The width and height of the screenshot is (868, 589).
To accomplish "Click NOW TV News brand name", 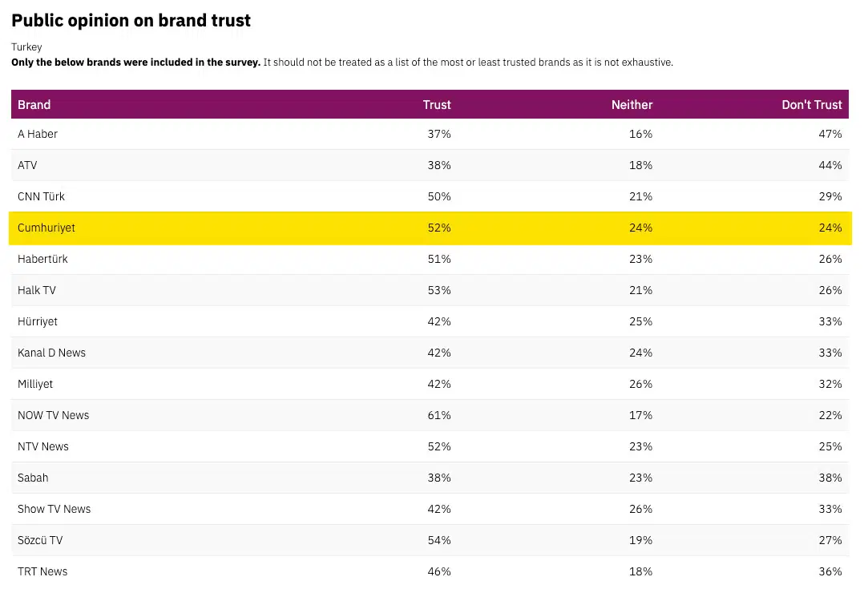I will coord(53,415).
